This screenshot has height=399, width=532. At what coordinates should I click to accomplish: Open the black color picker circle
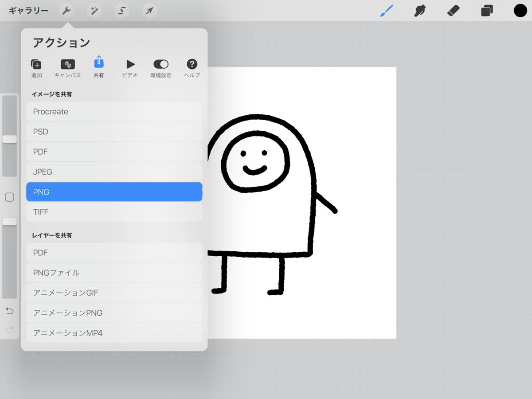520,11
